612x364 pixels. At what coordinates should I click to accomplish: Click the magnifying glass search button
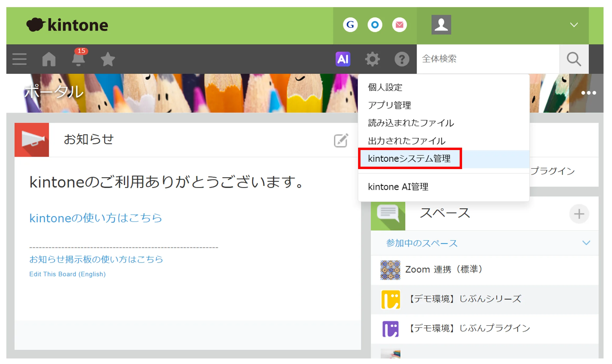coord(574,59)
